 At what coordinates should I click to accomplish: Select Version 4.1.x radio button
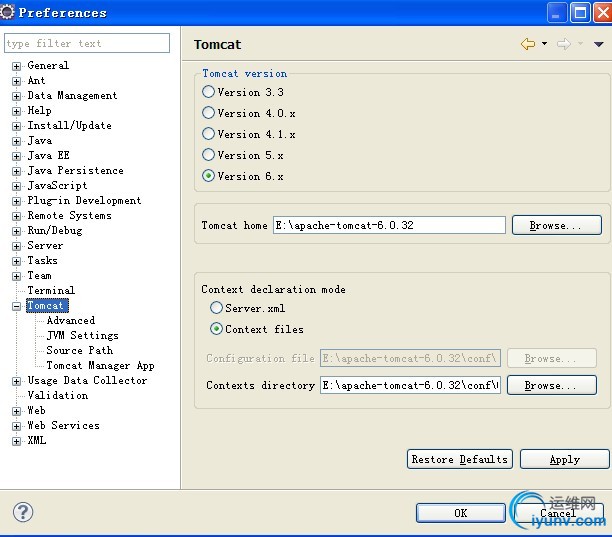click(x=208, y=134)
